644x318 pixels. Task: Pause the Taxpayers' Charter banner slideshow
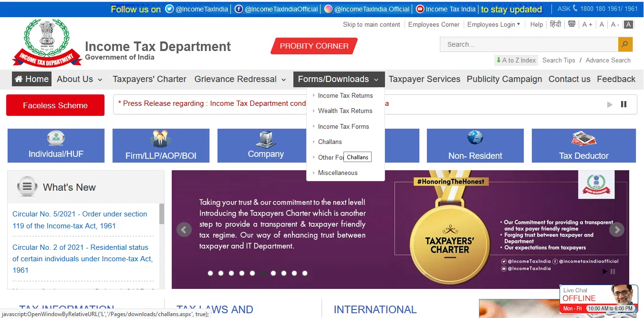(x=613, y=272)
